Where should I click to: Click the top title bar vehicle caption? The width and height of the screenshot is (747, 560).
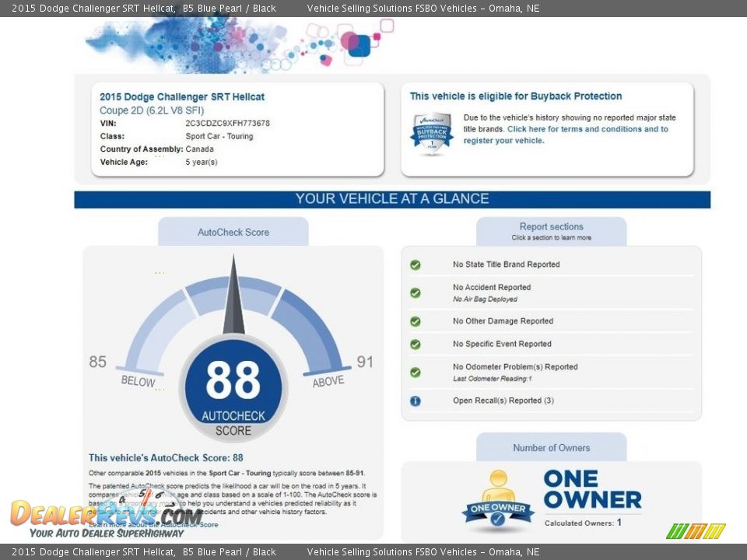(144, 8)
